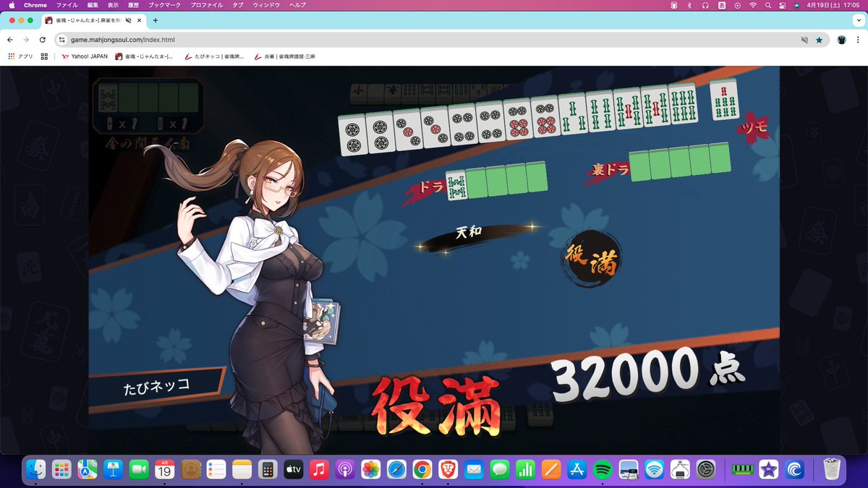Open Spotlight search in menu bar
Screen dimensions: 868x488
point(767,5)
